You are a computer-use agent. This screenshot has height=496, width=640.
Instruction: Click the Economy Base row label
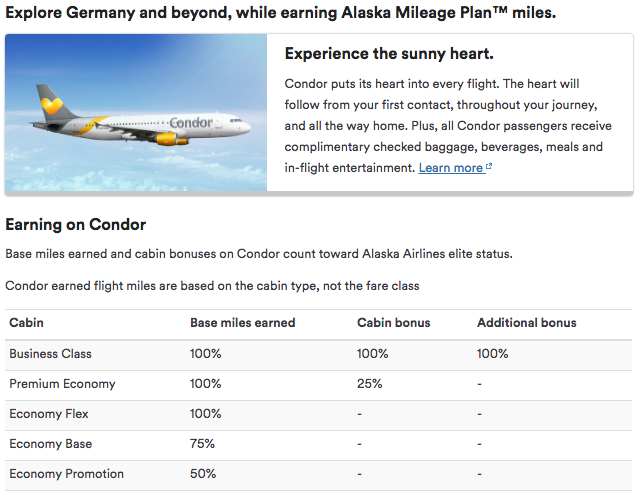(51, 444)
